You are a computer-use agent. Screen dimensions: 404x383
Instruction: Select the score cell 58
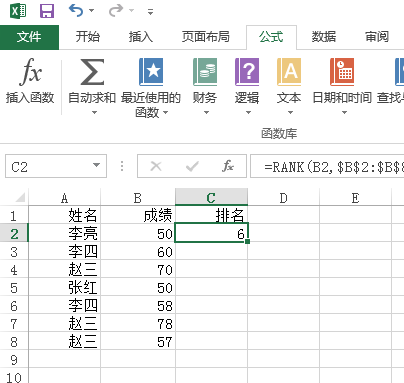[138, 305]
